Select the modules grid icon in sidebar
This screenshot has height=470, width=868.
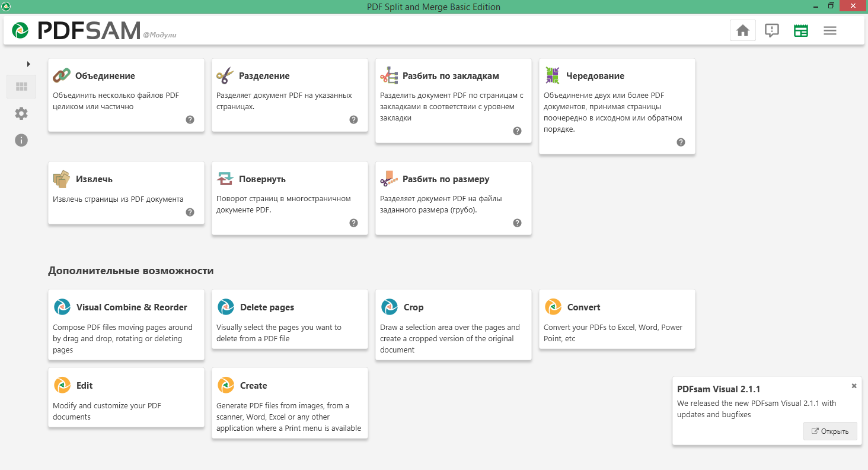(x=21, y=87)
